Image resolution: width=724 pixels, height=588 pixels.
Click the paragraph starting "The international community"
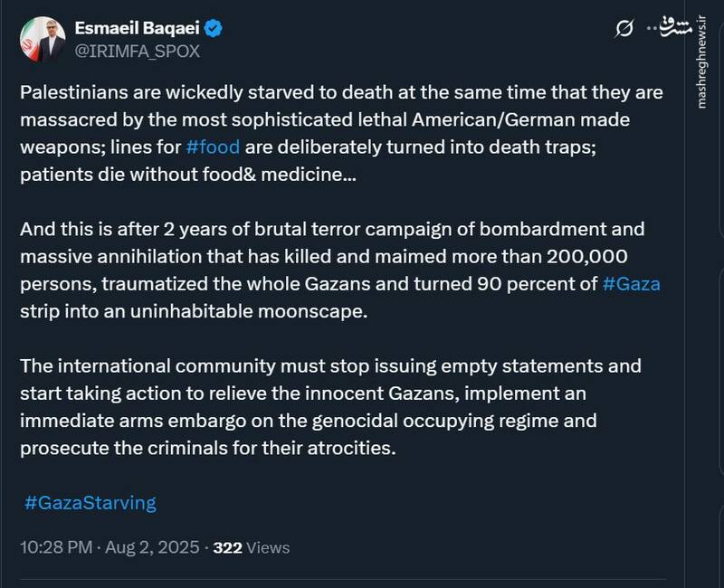pyautogui.click(x=330, y=407)
